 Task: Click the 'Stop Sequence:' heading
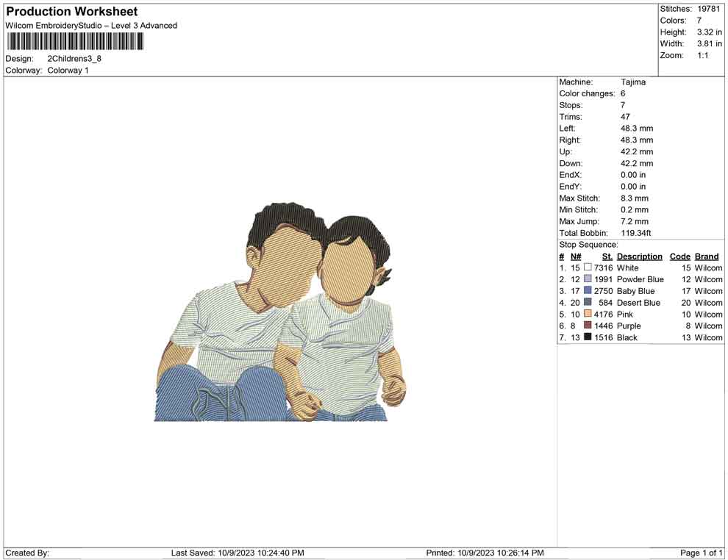588,245
